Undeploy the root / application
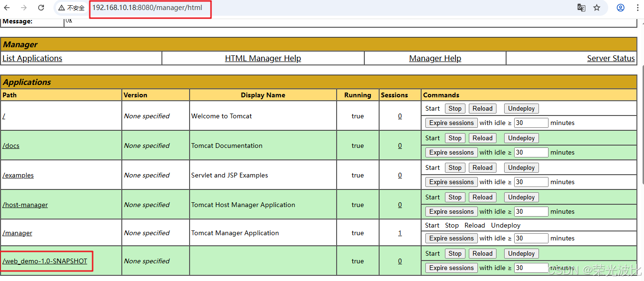This screenshot has width=644, height=281. coord(521,108)
